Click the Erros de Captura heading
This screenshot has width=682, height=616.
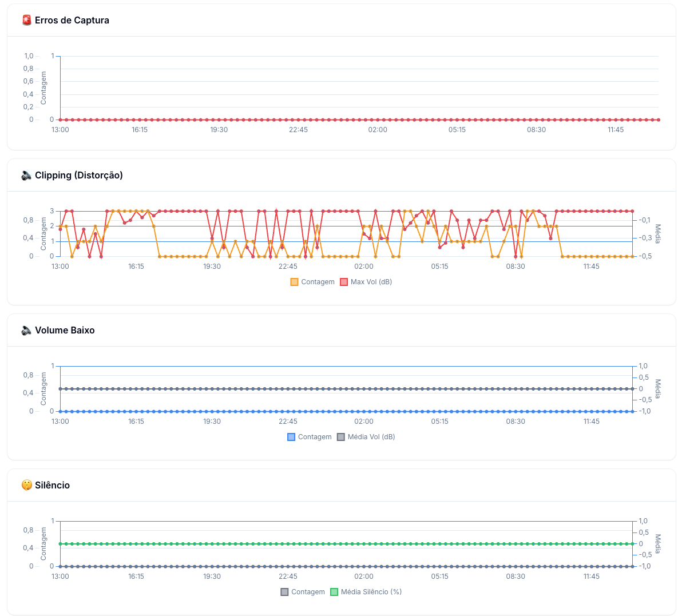coord(72,21)
